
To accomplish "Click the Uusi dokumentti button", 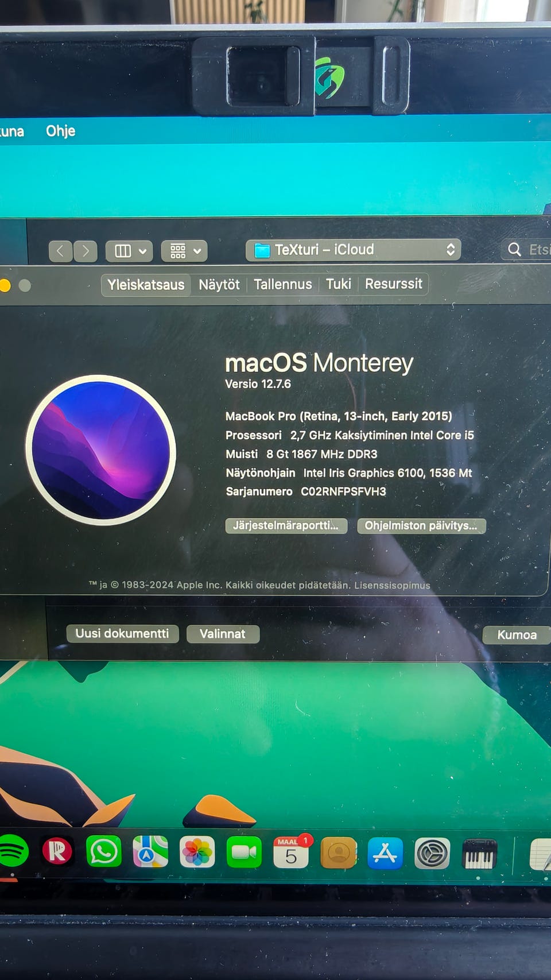I will (x=122, y=633).
